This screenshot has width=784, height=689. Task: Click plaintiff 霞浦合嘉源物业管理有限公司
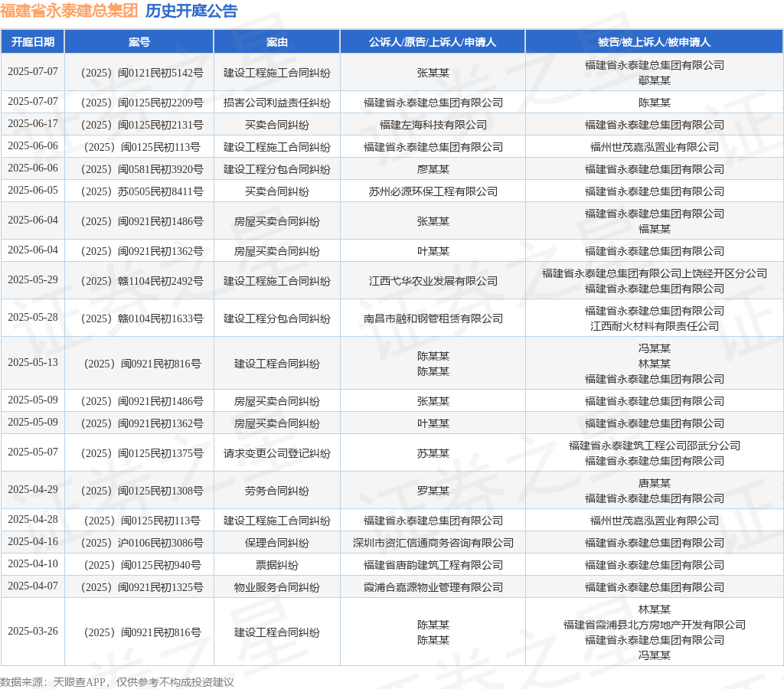(433, 587)
